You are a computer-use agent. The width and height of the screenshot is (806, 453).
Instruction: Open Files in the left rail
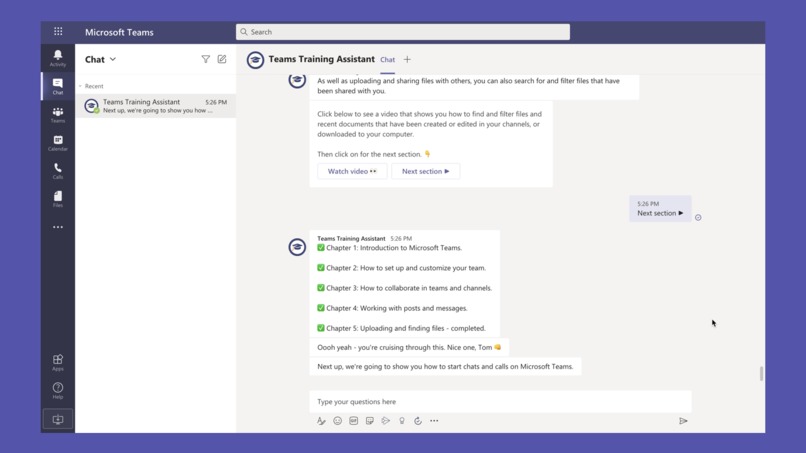58,199
